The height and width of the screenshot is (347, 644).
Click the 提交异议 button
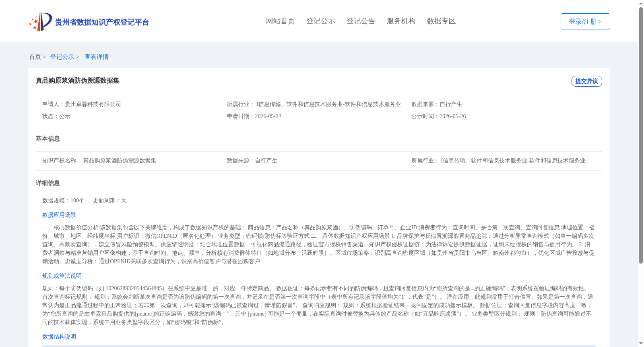586,81
